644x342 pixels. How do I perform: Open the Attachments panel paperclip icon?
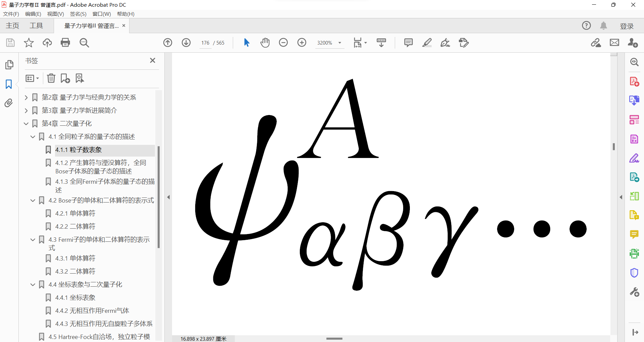[x=9, y=103]
